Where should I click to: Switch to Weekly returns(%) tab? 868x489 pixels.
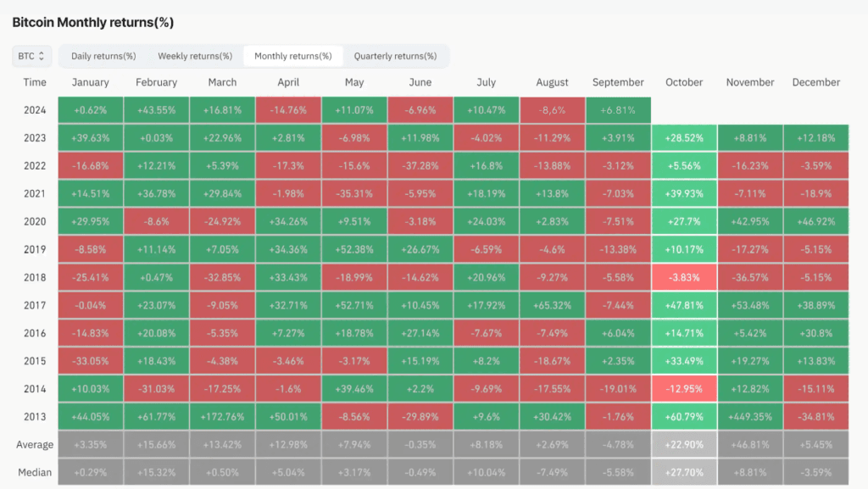point(195,56)
